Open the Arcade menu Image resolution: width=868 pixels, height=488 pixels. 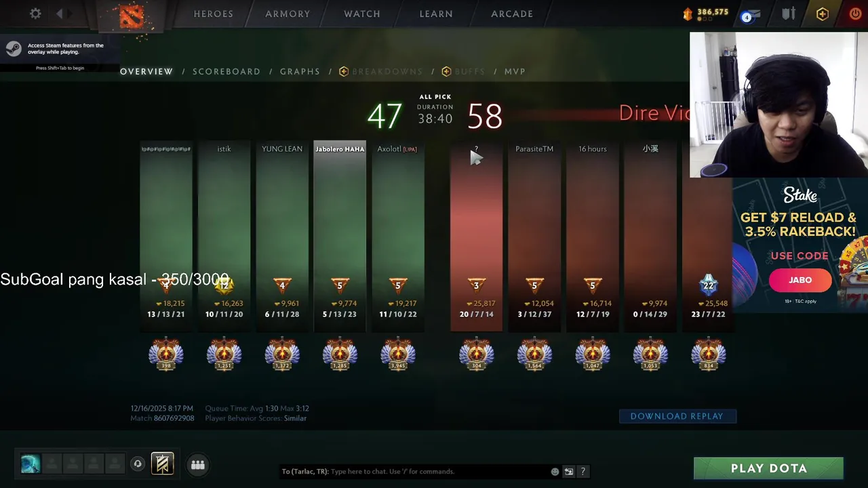(512, 14)
